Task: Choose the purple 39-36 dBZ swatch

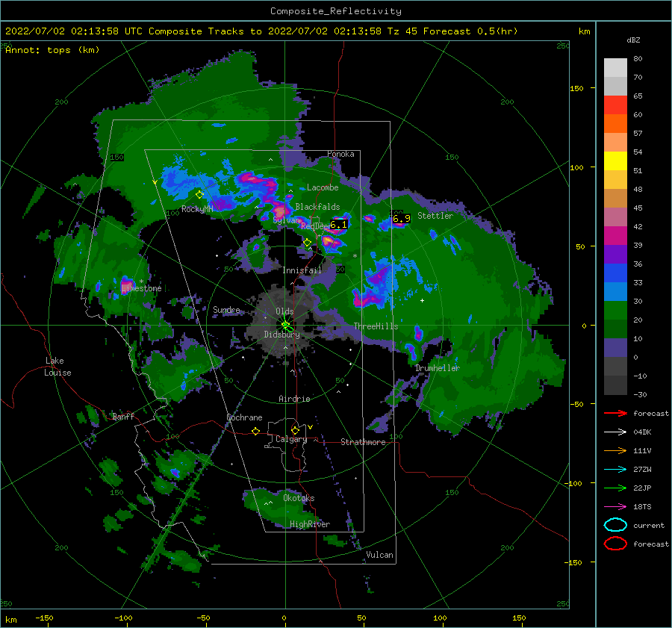Action: [x=615, y=254]
